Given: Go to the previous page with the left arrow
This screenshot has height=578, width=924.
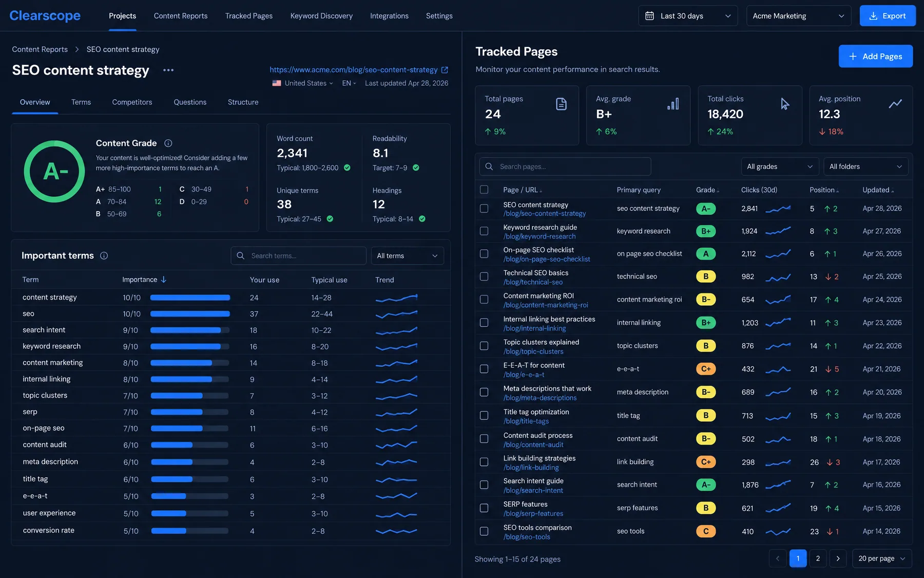Looking at the screenshot, I should 778,558.
